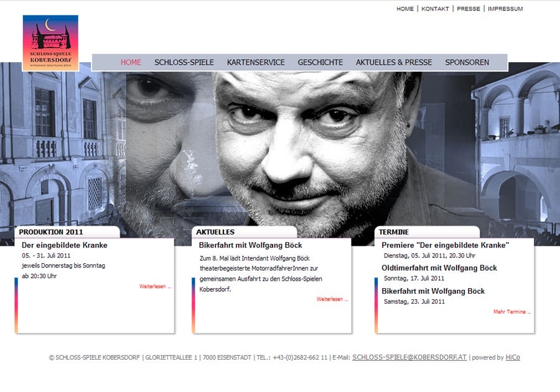Click the SCHLOSS-SPIELE@KOBERSDORF.AT email link
The image size is (560, 392).
pos(409,357)
